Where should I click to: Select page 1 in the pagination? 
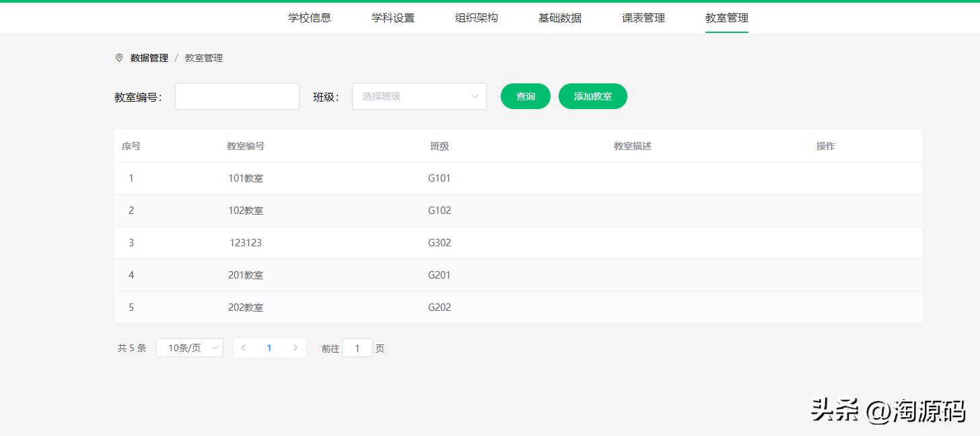click(x=269, y=348)
